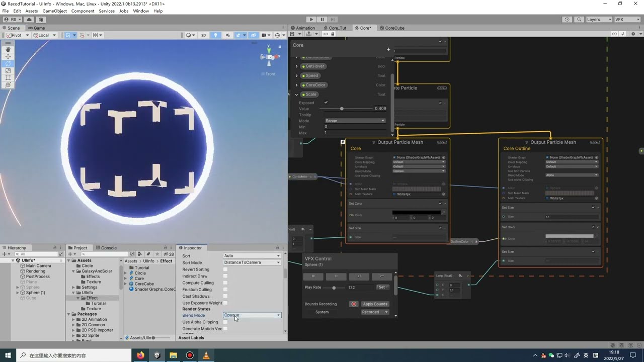Select the Rotate tool in Scene view

[x=8, y=64]
